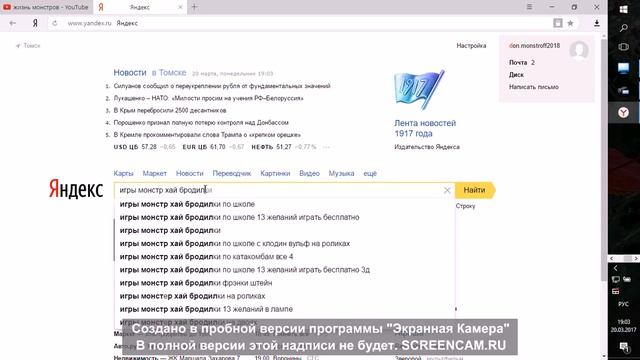Click the Найти search button
640x360 pixels.
click(x=474, y=190)
